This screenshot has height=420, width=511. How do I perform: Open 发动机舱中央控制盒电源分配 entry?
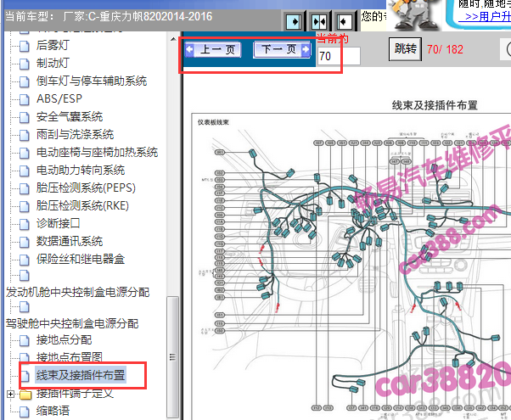pos(77,292)
